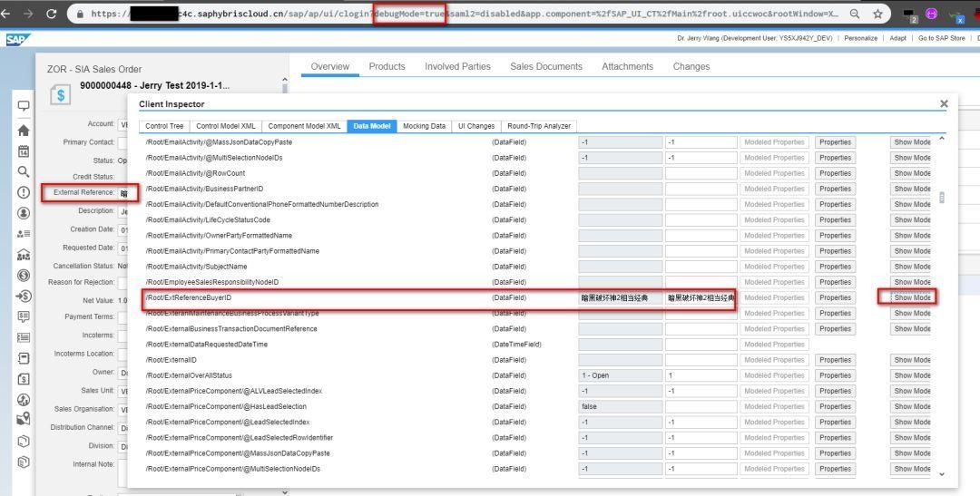Click the Personalize link

tap(860, 38)
